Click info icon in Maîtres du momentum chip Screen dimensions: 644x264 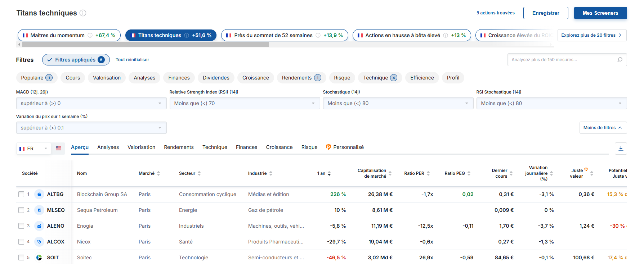[90, 35]
